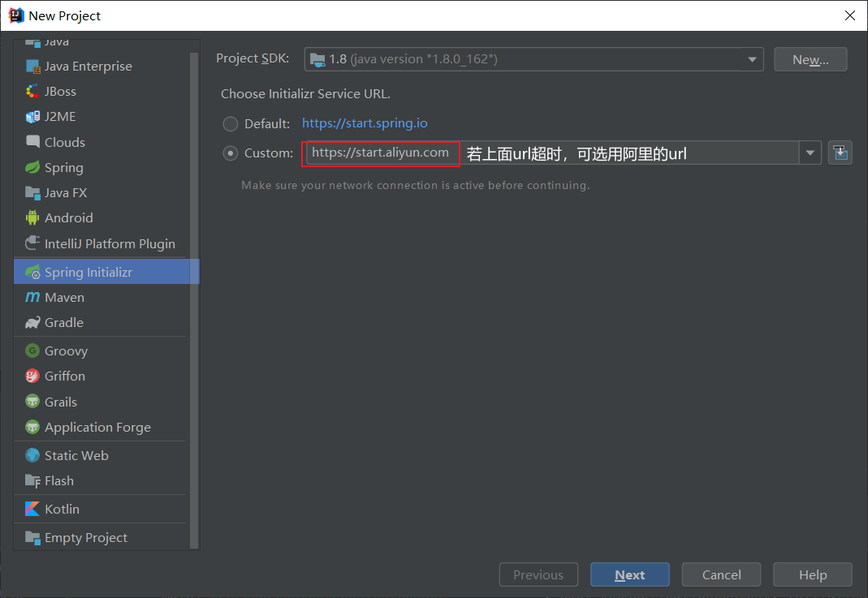The width and height of the screenshot is (868, 598).
Task: Click the 'Groovy' list label
Action: 66,351
